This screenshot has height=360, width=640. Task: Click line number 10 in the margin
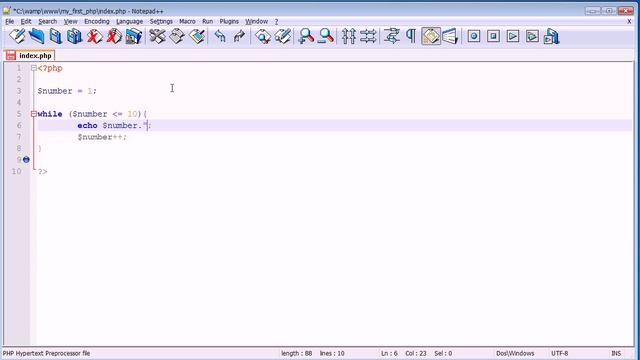pyautogui.click(x=16, y=171)
